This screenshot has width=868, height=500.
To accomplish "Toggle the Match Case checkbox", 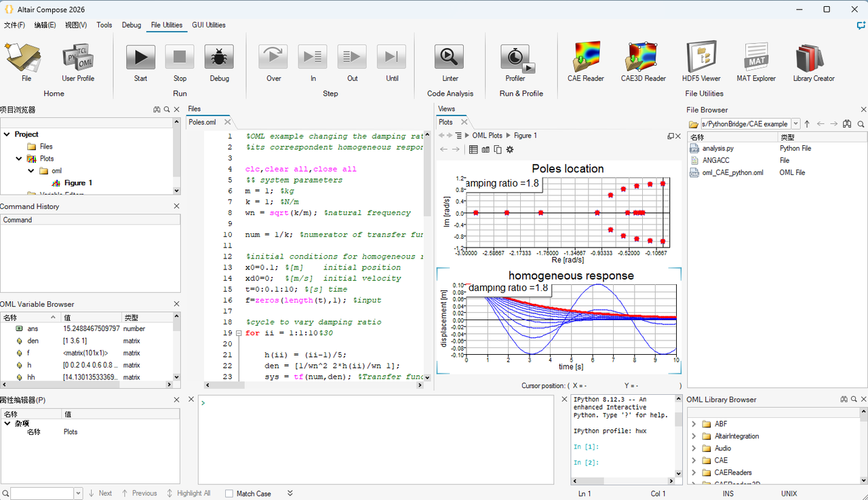I will pos(229,493).
